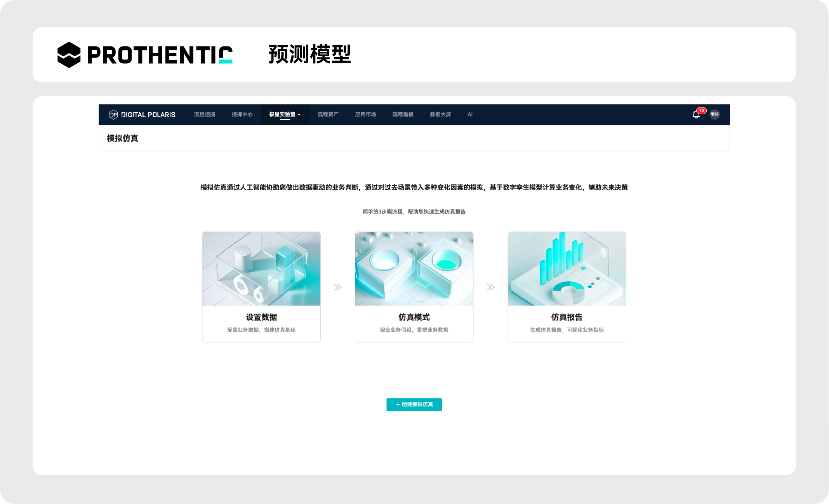
Task: Click the plus icon on 创建模拟仿真 button
Action: [x=397, y=405]
